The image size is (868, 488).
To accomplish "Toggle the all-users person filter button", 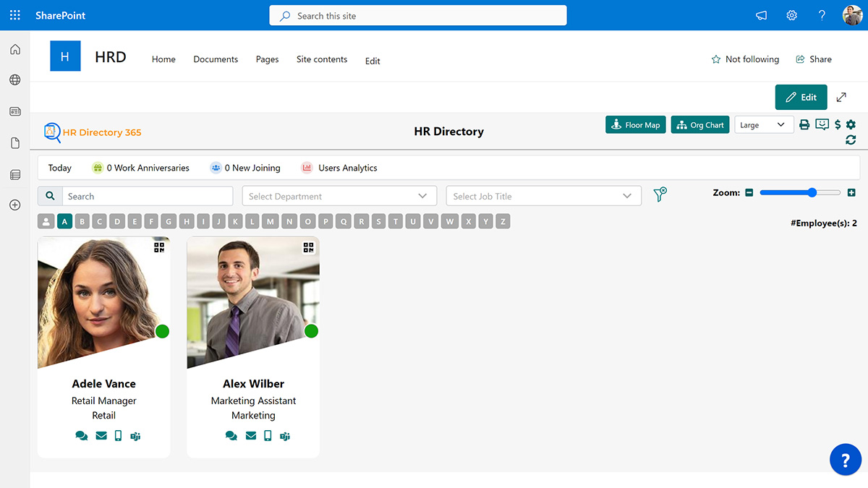I will click(46, 222).
